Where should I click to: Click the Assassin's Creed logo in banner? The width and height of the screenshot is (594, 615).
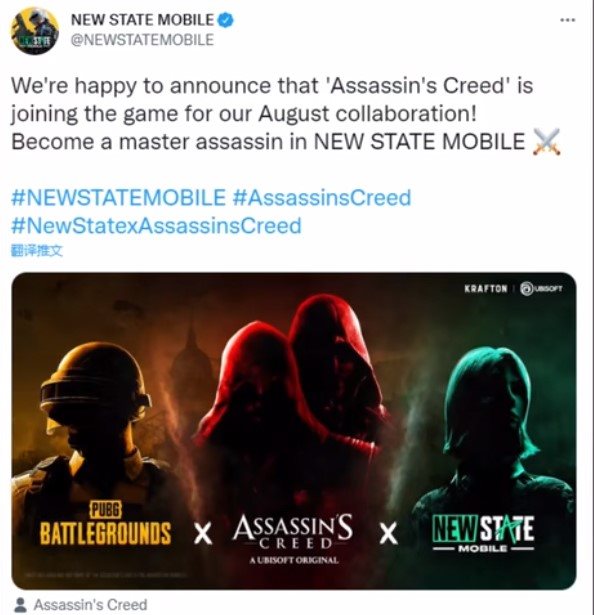293,539
